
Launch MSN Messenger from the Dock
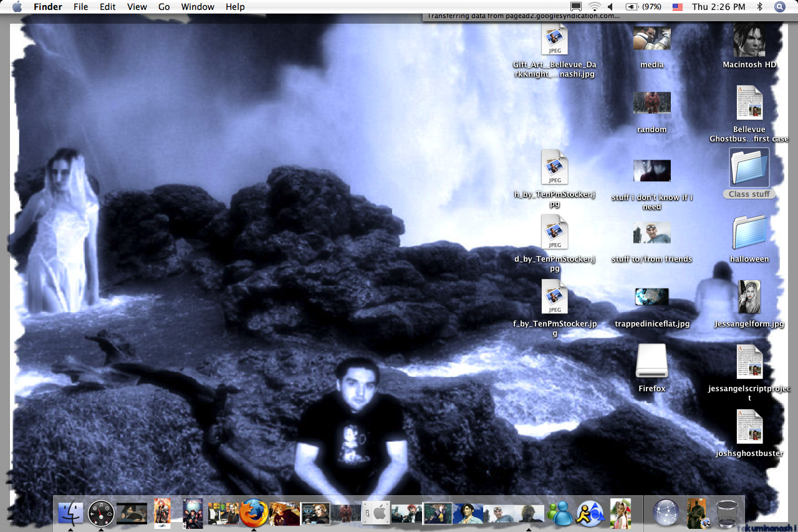point(559,513)
